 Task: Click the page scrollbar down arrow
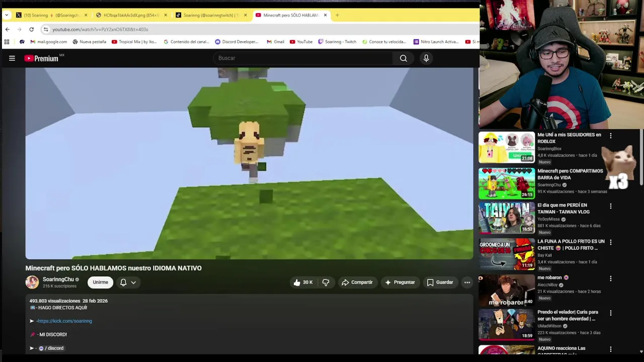[x=641, y=352]
